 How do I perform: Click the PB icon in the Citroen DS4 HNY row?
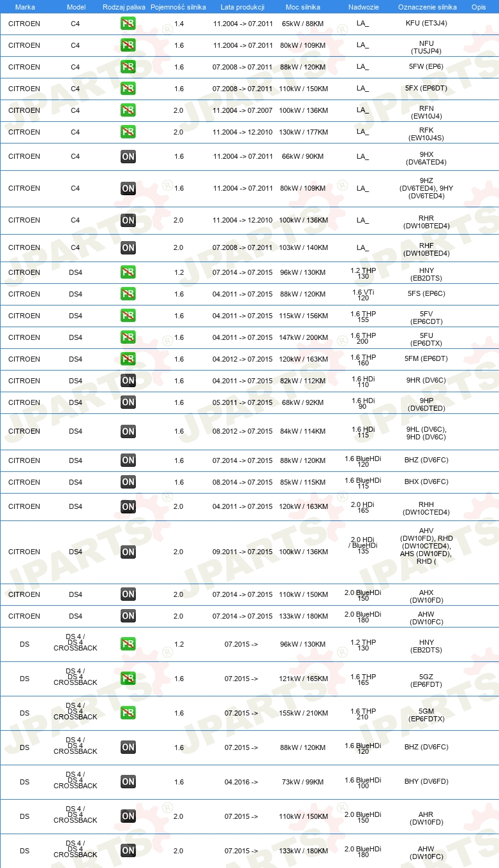(128, 272)
